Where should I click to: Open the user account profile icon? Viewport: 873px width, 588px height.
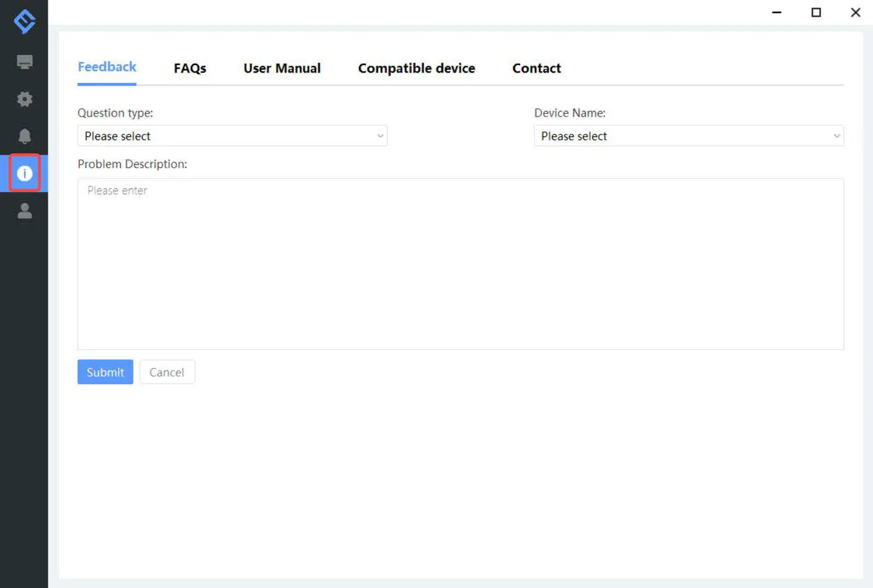pos(25,211)
